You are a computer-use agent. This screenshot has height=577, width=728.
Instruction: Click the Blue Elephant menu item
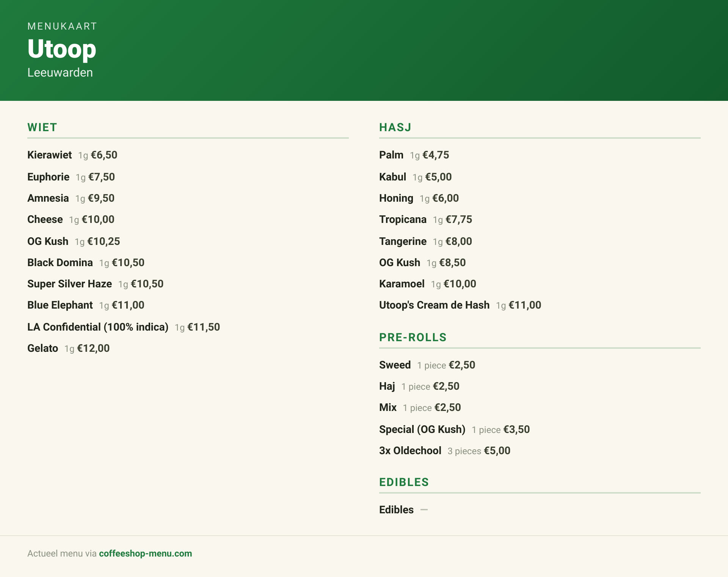click(x=60, y=305)
